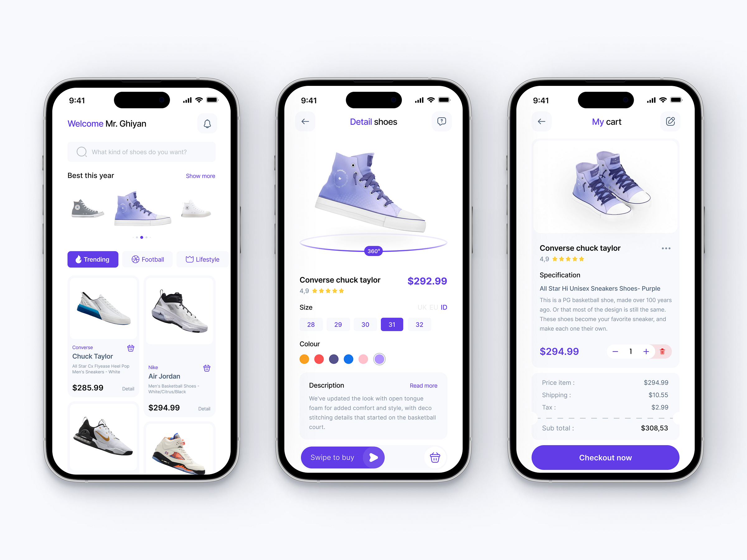Tap quantity increase stepper plus
Screen dimensions: 747x560
tap(645, 351)
